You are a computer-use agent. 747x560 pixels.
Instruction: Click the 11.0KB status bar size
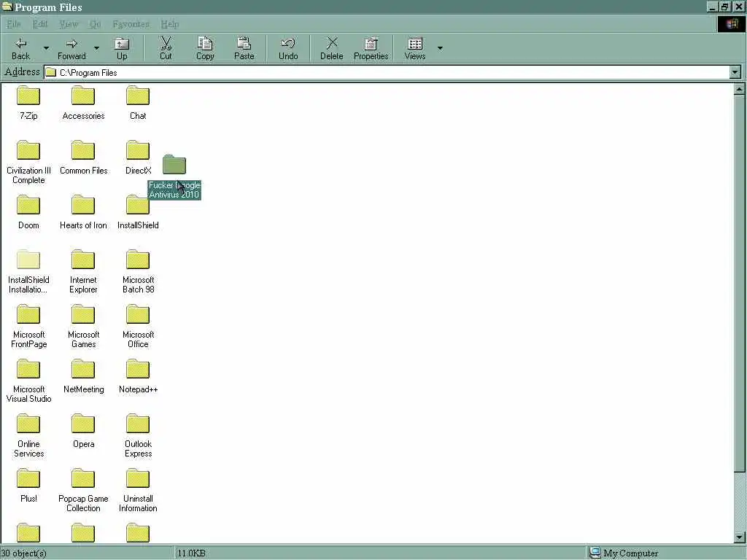[191, 553]
